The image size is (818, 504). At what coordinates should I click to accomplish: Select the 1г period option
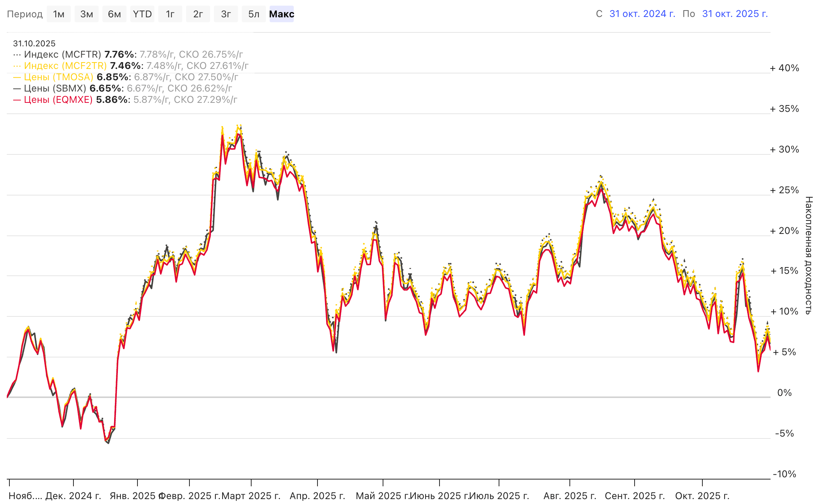point(170,14)
